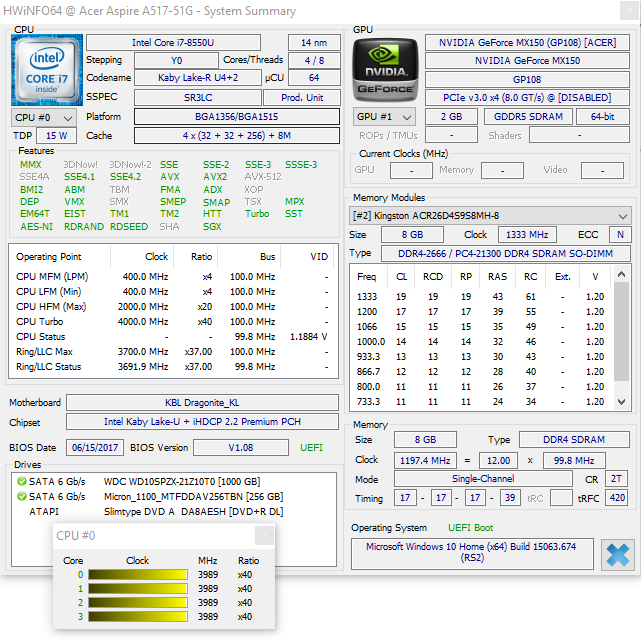Click the Kaby Lake-R U4+2 codename field
Viewport: 641px width, 640px height.
[x=198, y=78]
